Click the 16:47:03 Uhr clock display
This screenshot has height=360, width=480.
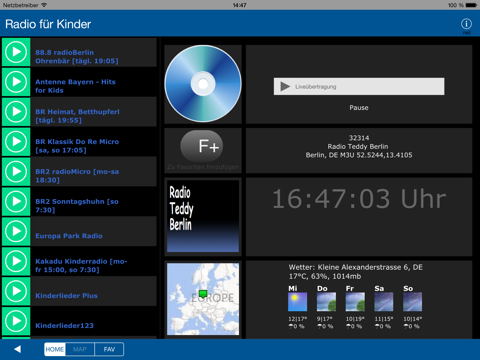[x=359, y=199]
